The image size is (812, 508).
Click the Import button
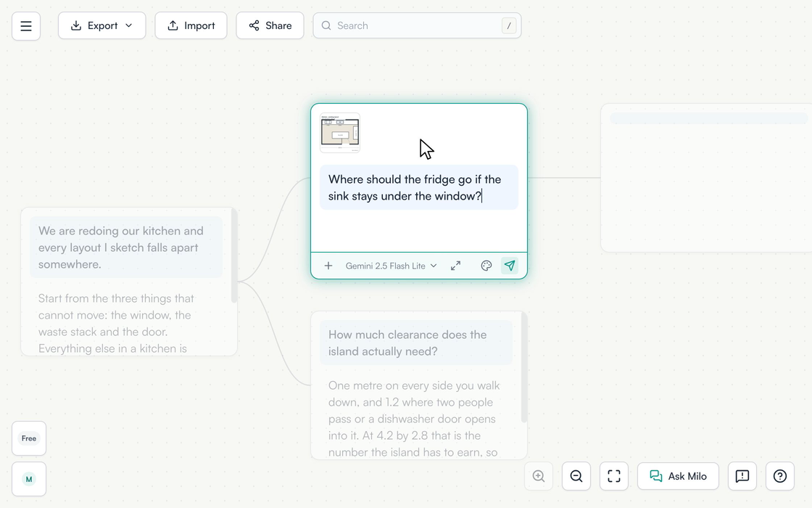coord(191,25)
